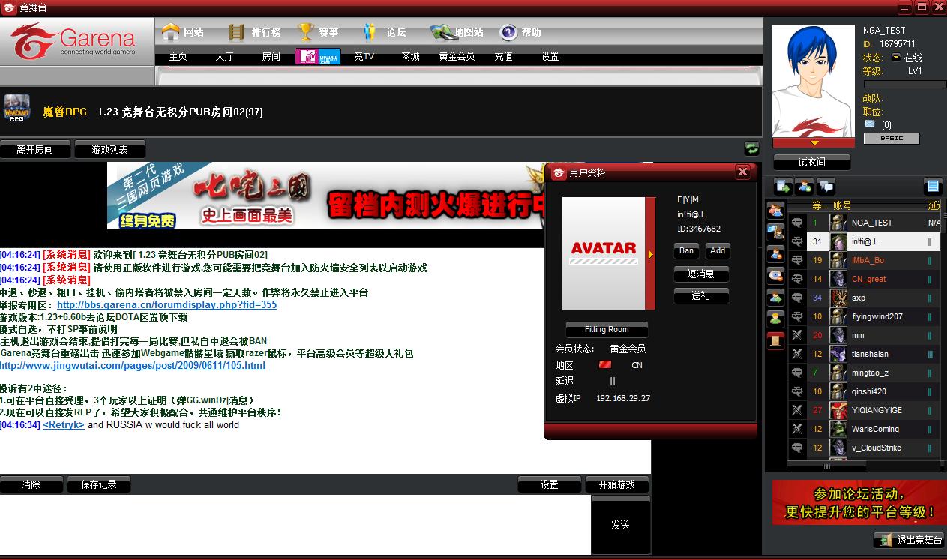Select the red scroll icon in the sidebar
Viewport: 947px width, 560px height.
(x=775, y=341)
